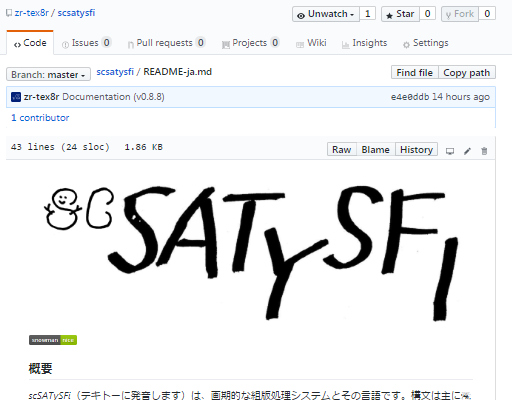The width and height of the screenshot is (512, 400).
Task: Expand the Branch: master selector
Action: [48, 74]
